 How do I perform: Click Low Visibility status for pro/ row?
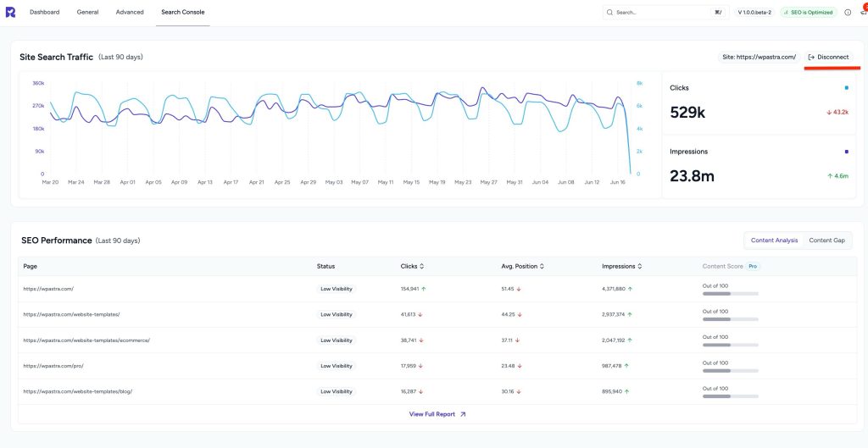point(337,366)
